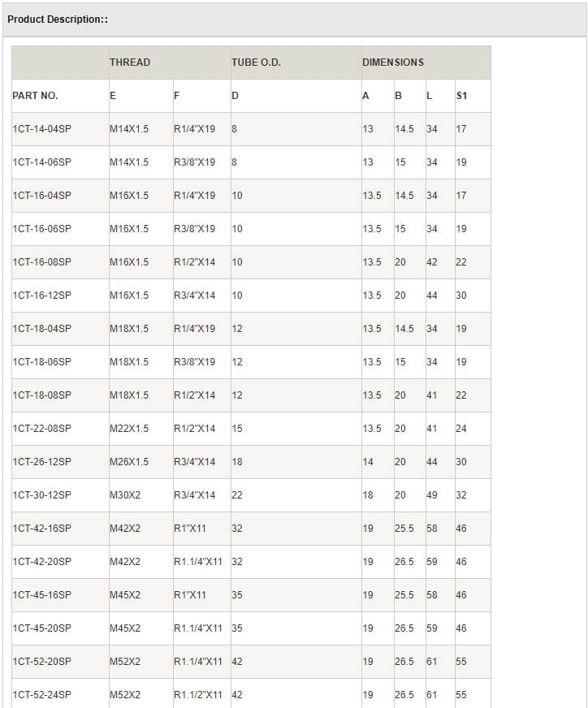The image size is (588, 708).
Task: Click the PART NO. header cell
Action: click(36, 96)
